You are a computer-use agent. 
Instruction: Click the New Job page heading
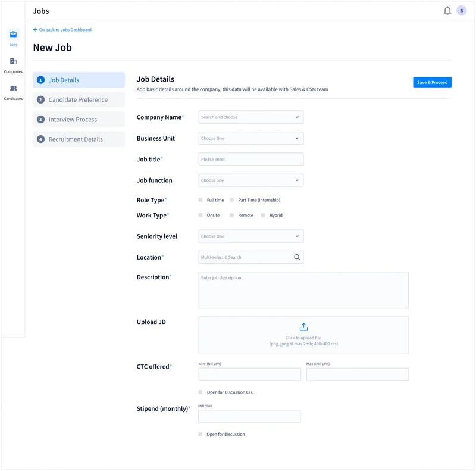tap(52, 48)
